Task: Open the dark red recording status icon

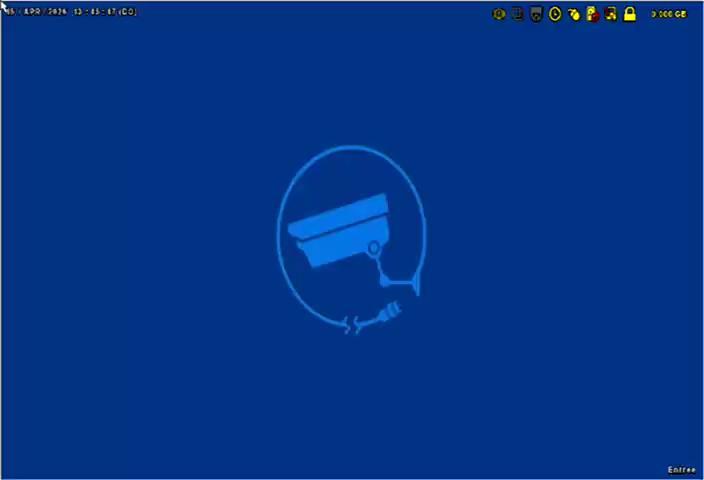Action: [610, 14]
